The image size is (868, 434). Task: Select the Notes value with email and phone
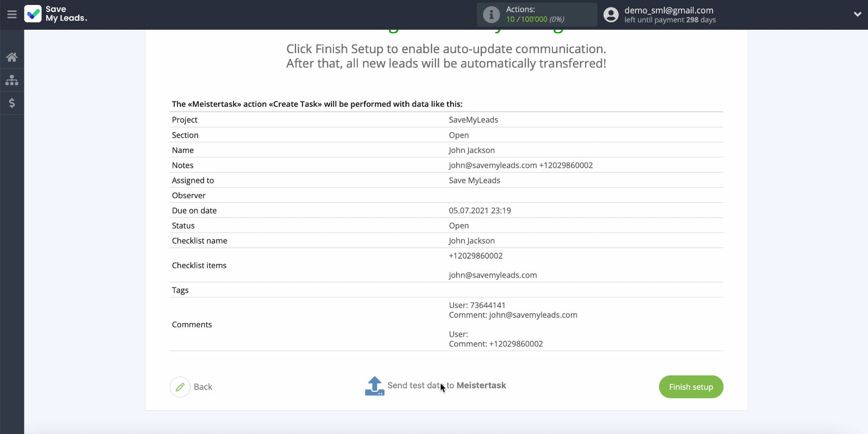[x=521, y=165]
